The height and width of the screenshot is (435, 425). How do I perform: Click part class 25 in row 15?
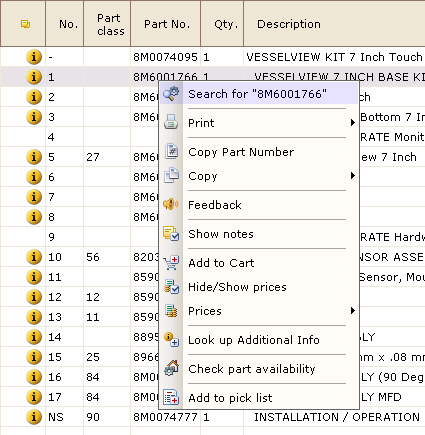[x=93, y=357]
